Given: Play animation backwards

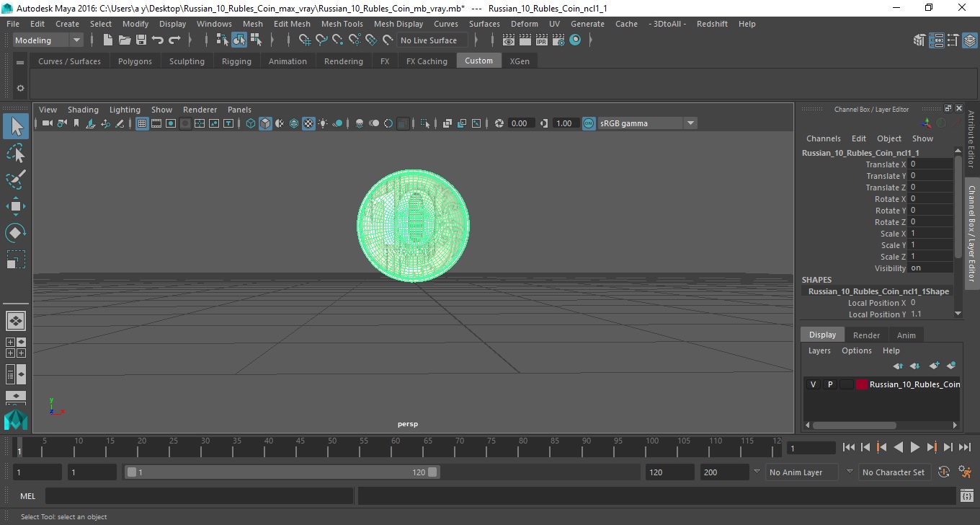Looking at the screenshot, I should click(x=898, y=447).
